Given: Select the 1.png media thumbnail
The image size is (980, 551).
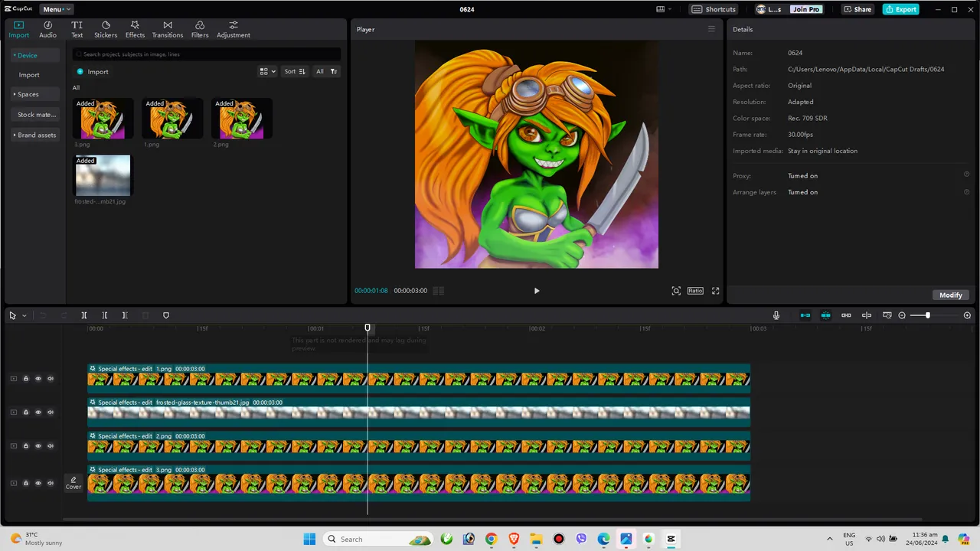Looking at the screenshot, I should pyautogui.click(x=172, y=119).
